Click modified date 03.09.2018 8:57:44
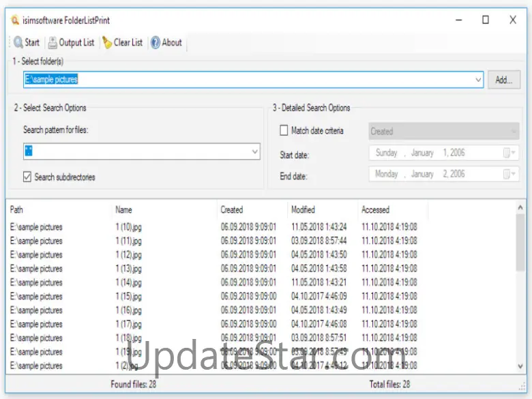The width and height of the screenshot is (532, 399). click(x=319, y=241)
